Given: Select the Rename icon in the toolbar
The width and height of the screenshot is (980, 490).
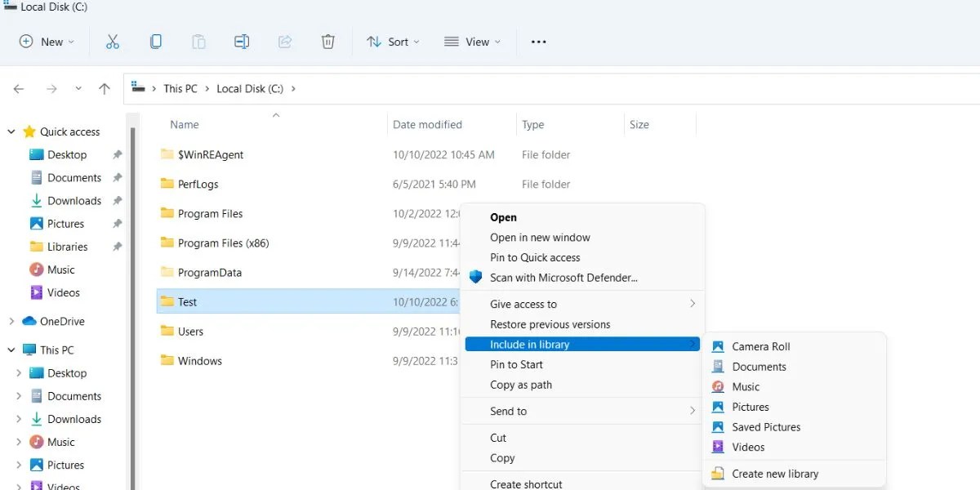Looking at the screenshot, I should tap(242, 41).
